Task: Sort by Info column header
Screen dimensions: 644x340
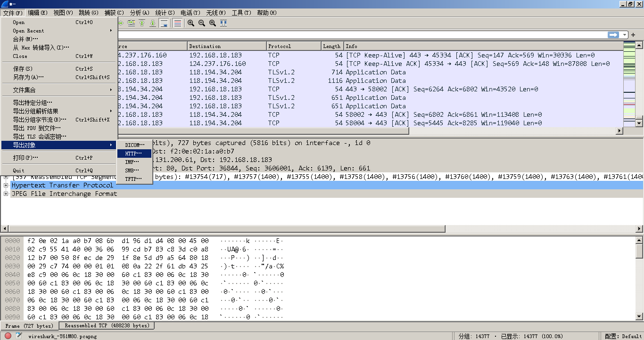Action: (483, 46)
